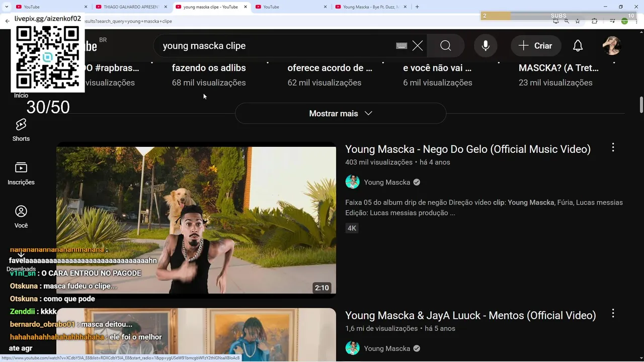Open the 'Nego Do Gelo (Official Music Video)' title
Screen dimensions: 644x362
468,149
